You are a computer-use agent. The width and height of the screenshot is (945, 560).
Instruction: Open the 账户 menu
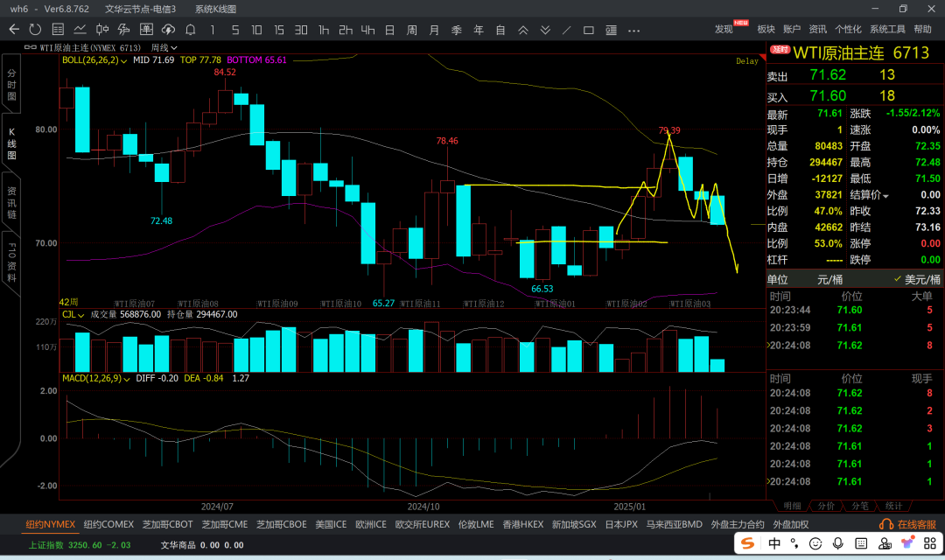tap(792, 29)
